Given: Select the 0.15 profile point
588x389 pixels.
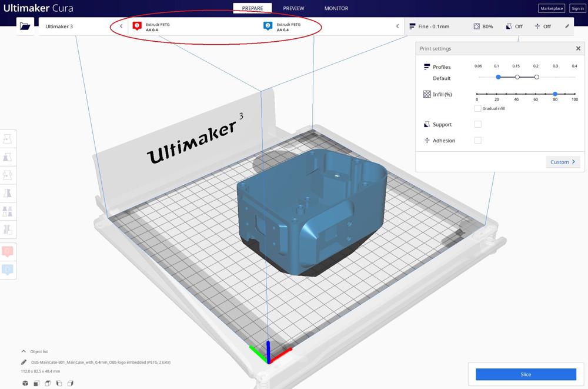Looking at the screenshot, I should [517, 77].
